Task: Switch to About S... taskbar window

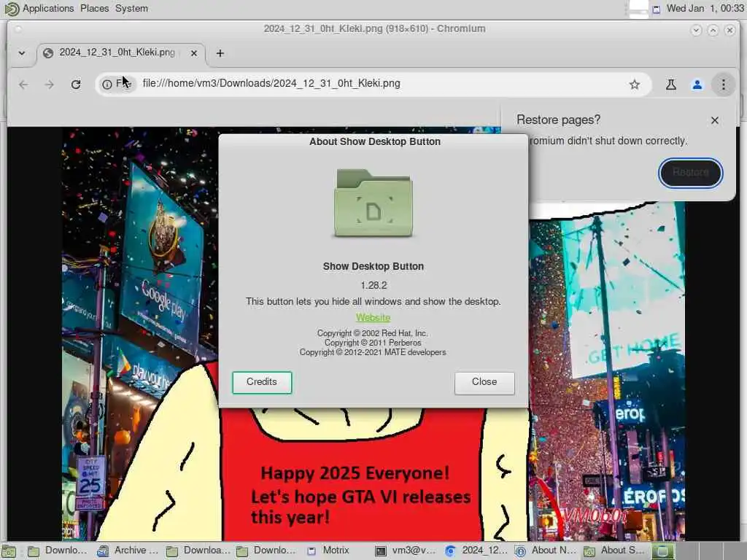Action: [614, 551]
